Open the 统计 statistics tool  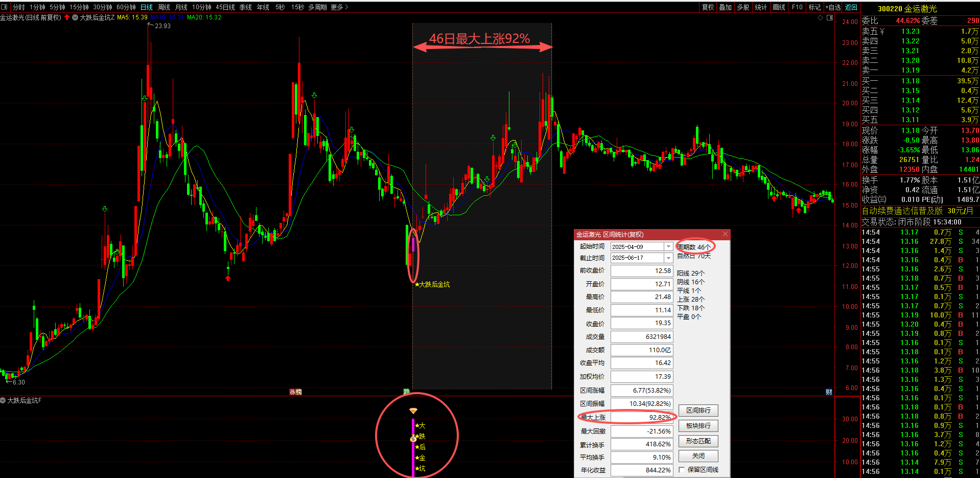coord(761,7)
